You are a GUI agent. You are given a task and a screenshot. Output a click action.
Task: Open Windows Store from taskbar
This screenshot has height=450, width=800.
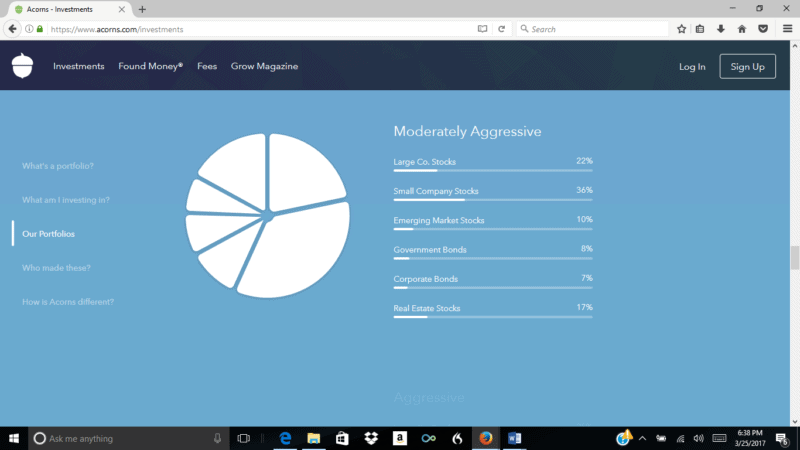pos(342,438)
